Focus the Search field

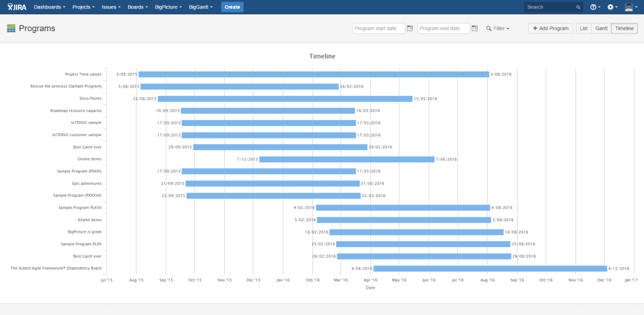(553, 7)
